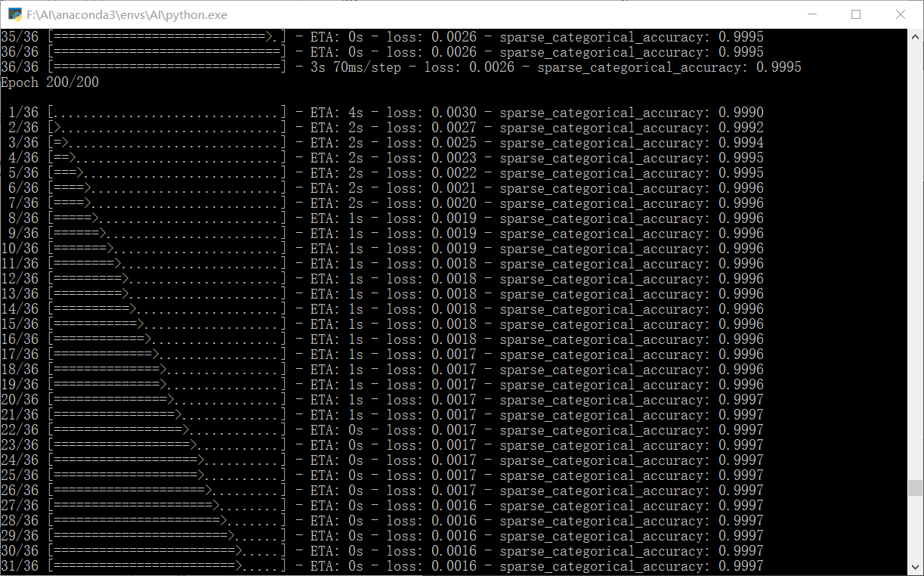Click loss value 0.0027 in 2/36 row
Screen dimensions: 924x576
pos(454,128)
